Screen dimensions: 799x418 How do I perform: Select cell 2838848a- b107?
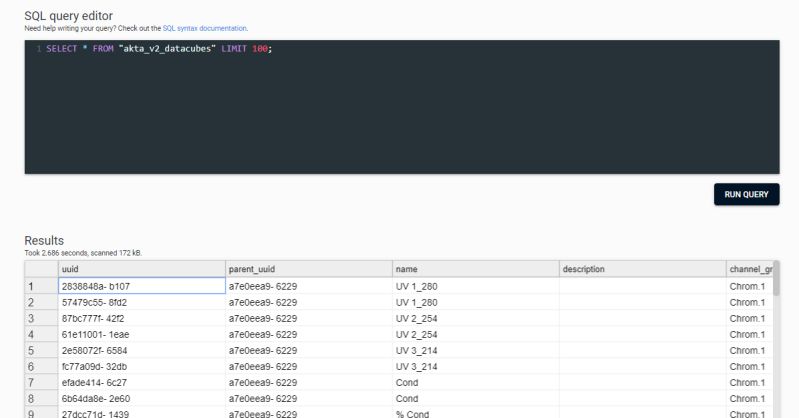(x=142, y=286)
